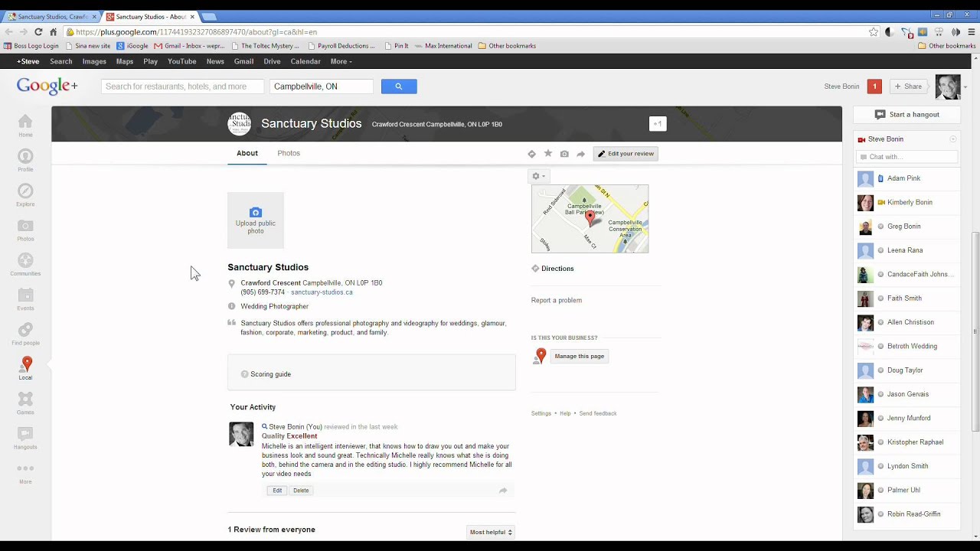
Task: Open the red notifications badge
Action: pos(874,86)
